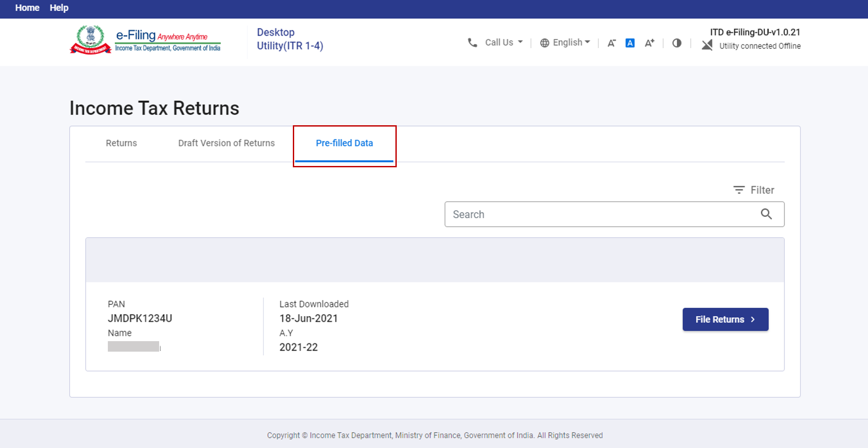Click the Call Us phone icon
868x448 pixels.
click(x=473, y=42)
